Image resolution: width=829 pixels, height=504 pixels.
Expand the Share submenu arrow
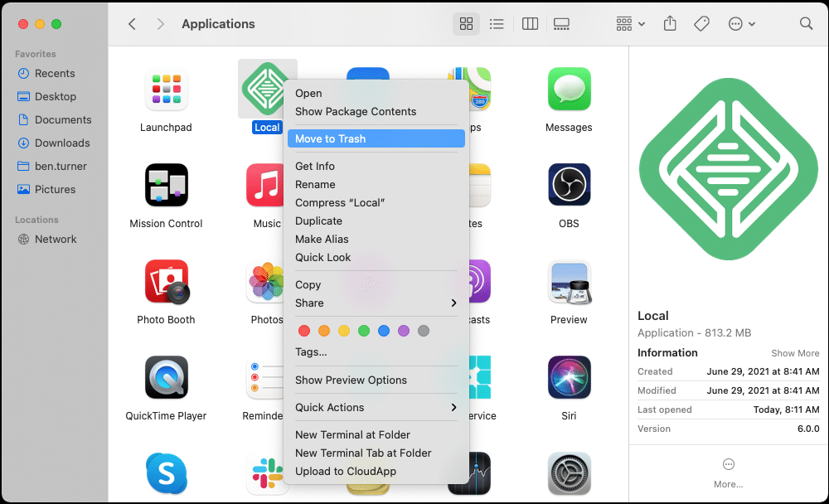pos(453,303)
